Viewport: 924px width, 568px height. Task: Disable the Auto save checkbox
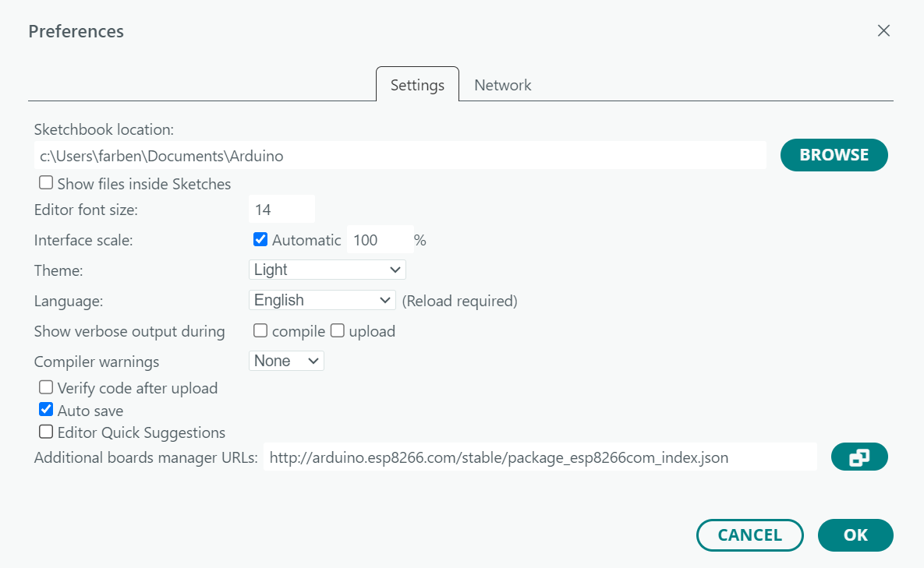(x=47, y=410)
